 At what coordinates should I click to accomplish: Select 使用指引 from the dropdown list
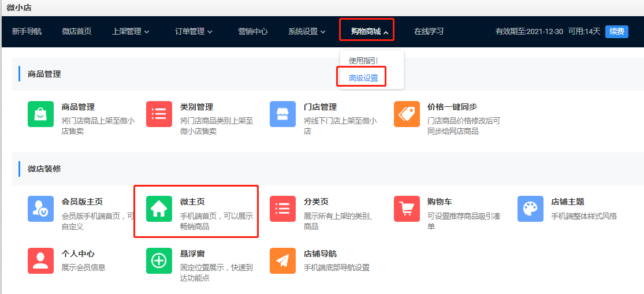click(x=363, y=61)
